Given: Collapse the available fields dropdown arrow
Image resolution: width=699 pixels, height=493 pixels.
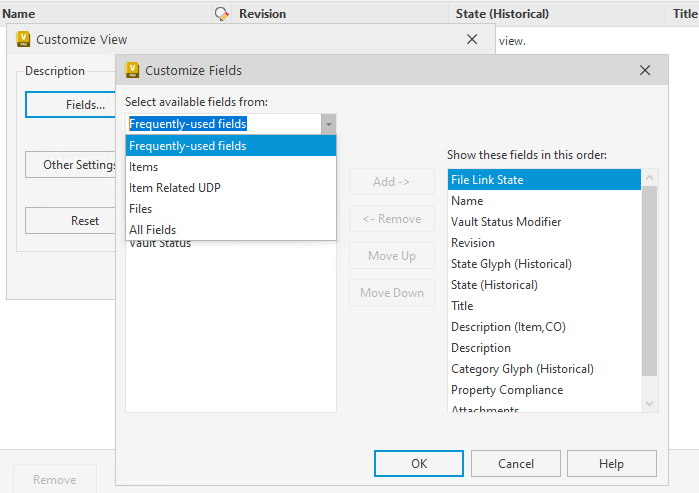Looking at the screenshot, I should pos(328,124).
